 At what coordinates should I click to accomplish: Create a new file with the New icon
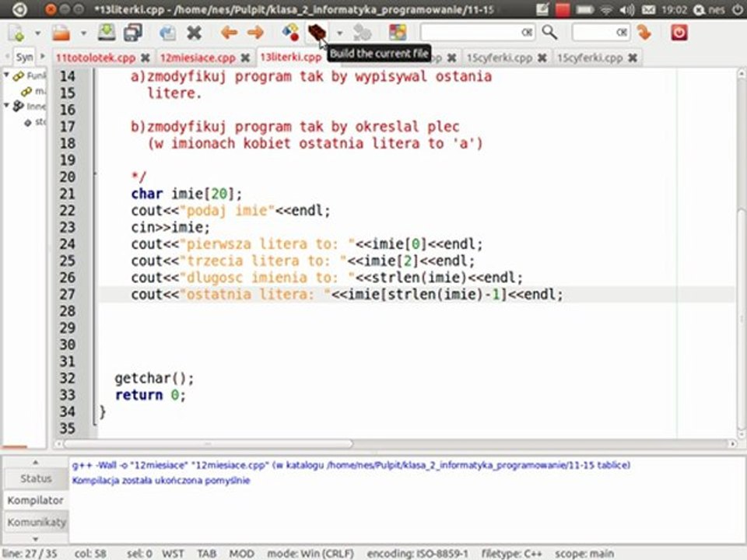tap(16, 33)
